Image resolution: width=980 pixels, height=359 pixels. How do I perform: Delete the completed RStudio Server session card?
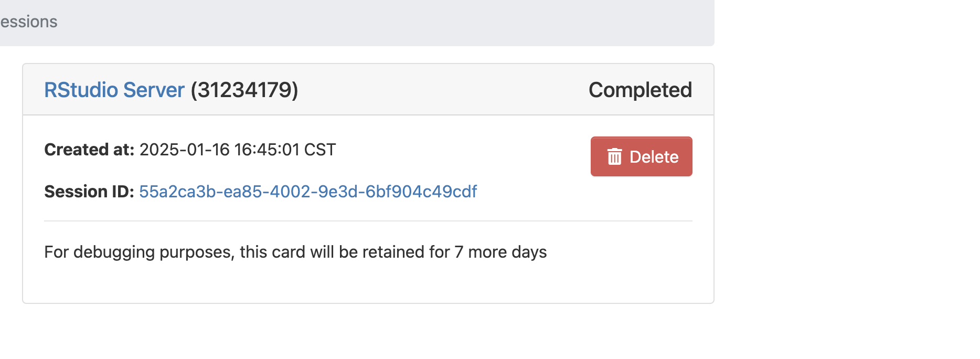pos(641,156)
